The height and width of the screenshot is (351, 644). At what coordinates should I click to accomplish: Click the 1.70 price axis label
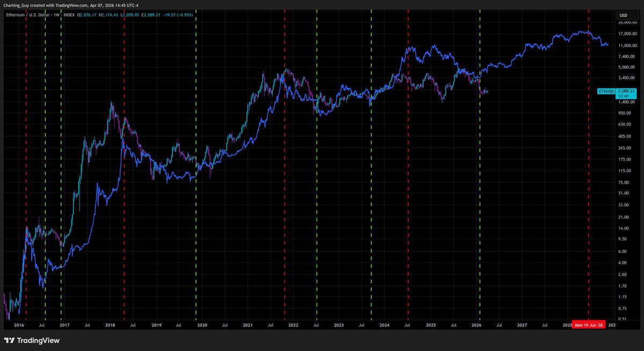click(x=623, y=286)
